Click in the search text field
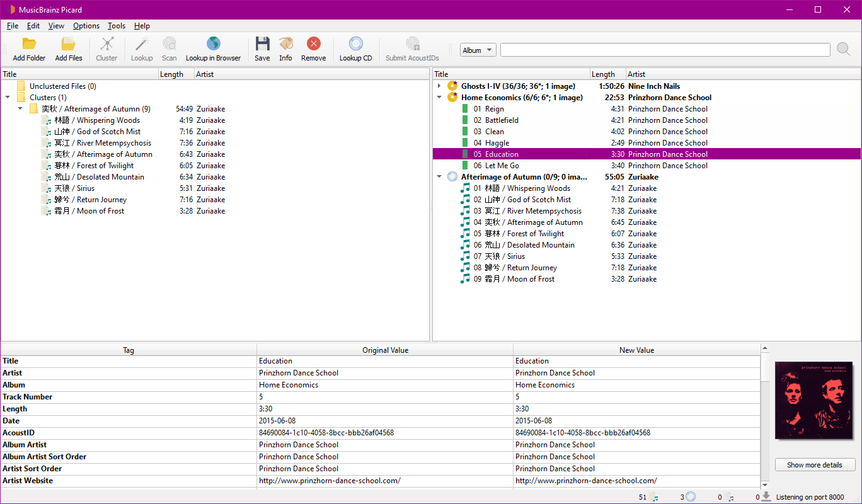This screenshot has height=504, width=862. pyautogui.click(x=665, y=50)
